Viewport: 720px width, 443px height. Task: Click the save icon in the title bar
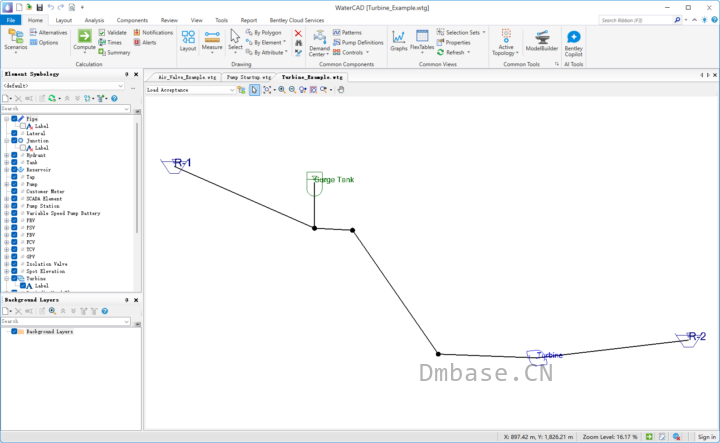39,7
